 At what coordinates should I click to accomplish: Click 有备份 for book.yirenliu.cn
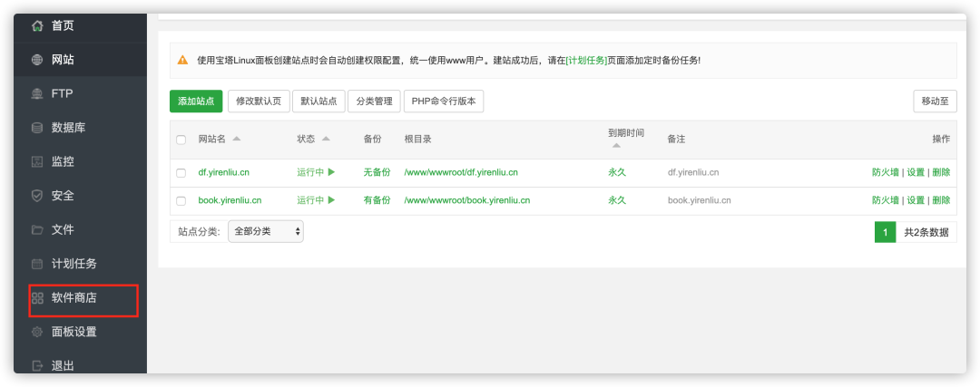(377, 200)
